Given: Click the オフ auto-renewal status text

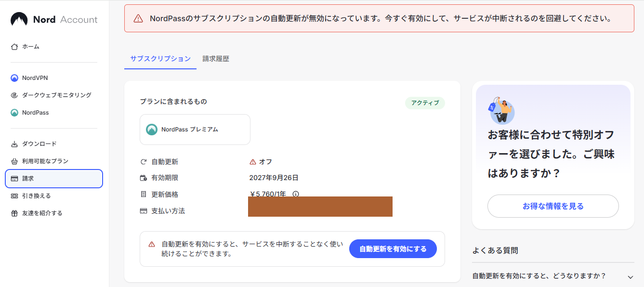Looking at the screenshot, I should [265, 162].
